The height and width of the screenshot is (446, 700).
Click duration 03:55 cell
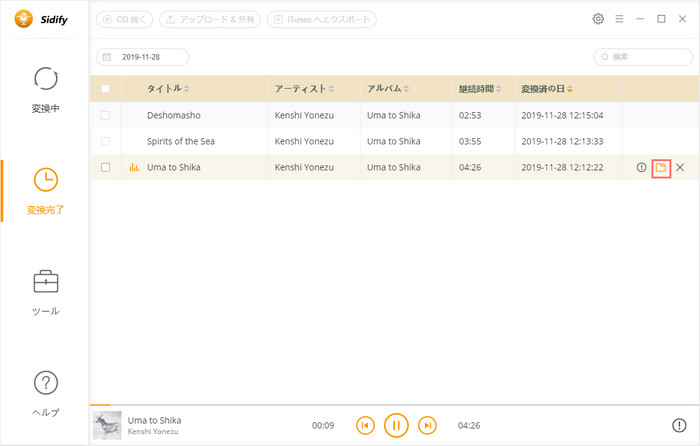click(x=470, y=142)
